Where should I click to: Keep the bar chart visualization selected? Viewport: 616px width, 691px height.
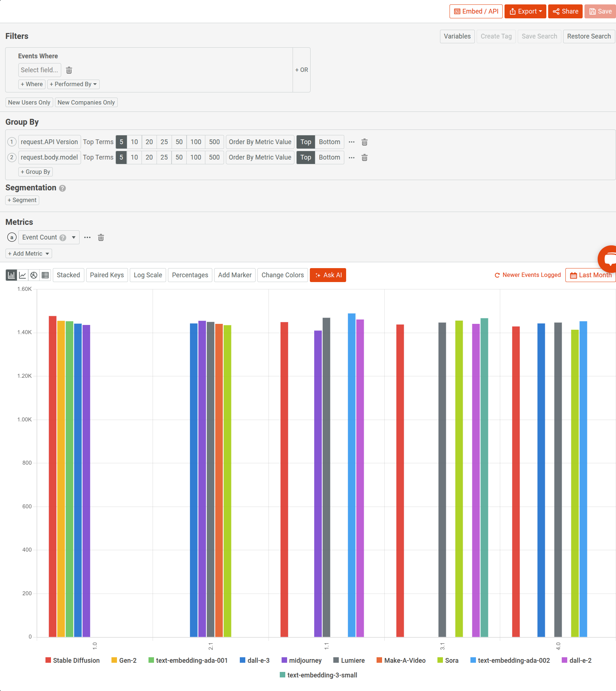click(11, 275)
